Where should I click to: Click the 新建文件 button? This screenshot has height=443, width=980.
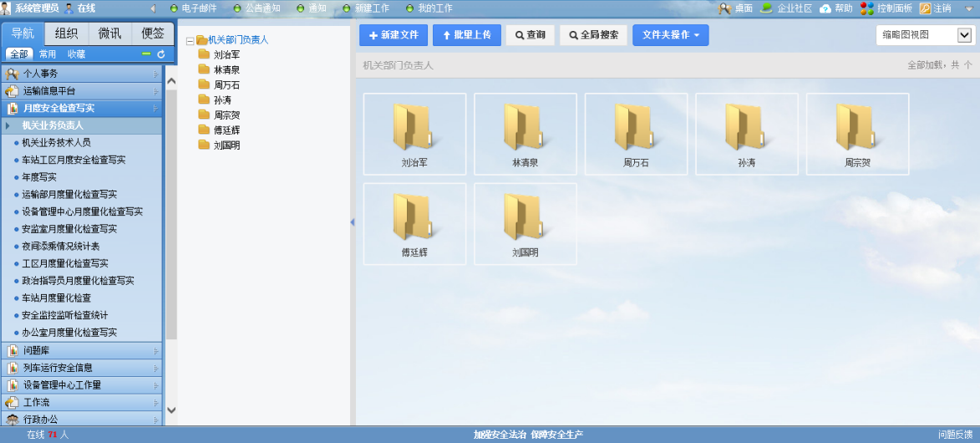[394, 35]
